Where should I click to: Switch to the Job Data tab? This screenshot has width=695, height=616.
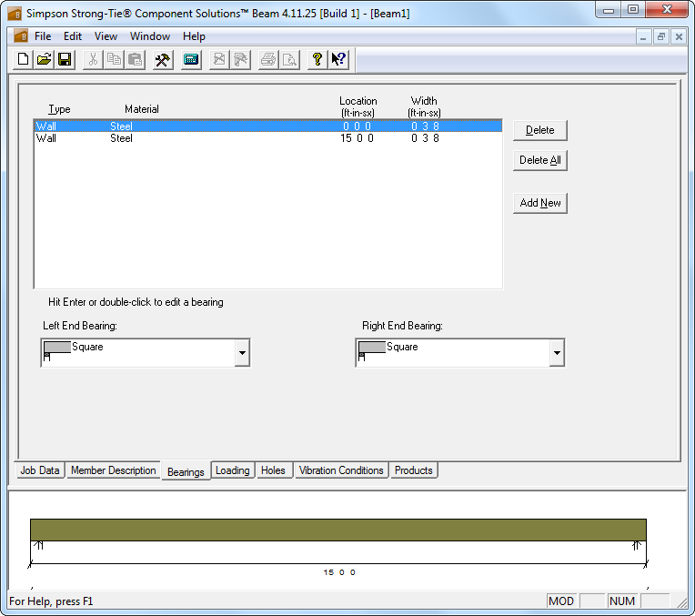click(x=40, y=470)
